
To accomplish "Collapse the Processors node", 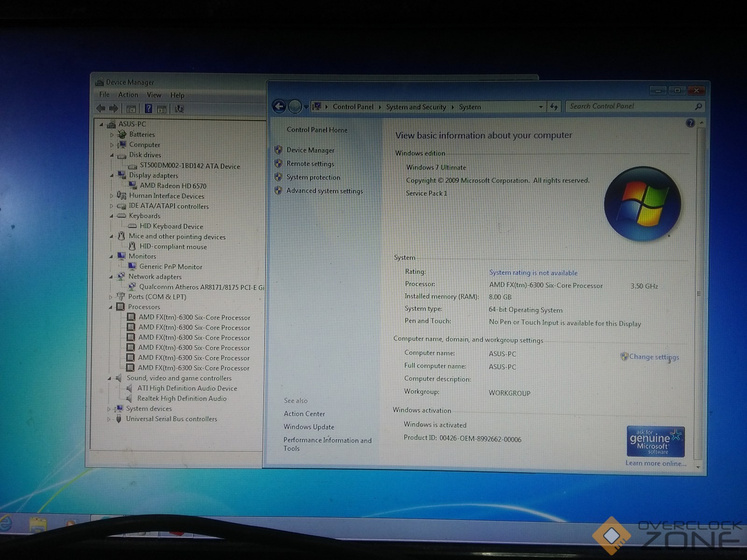I will [x=111, y=307].
